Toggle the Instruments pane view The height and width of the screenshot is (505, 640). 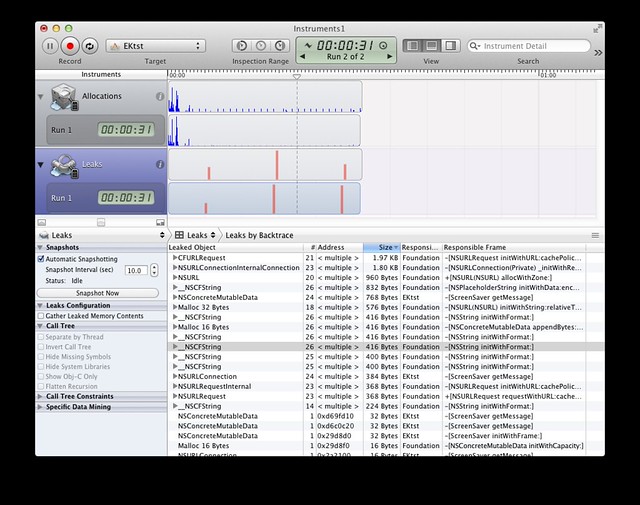pyautogui.click(x=412, y=46)
